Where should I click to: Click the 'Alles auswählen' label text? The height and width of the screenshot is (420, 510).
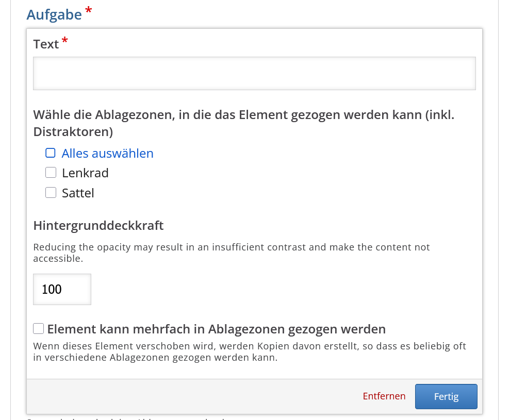107,153
